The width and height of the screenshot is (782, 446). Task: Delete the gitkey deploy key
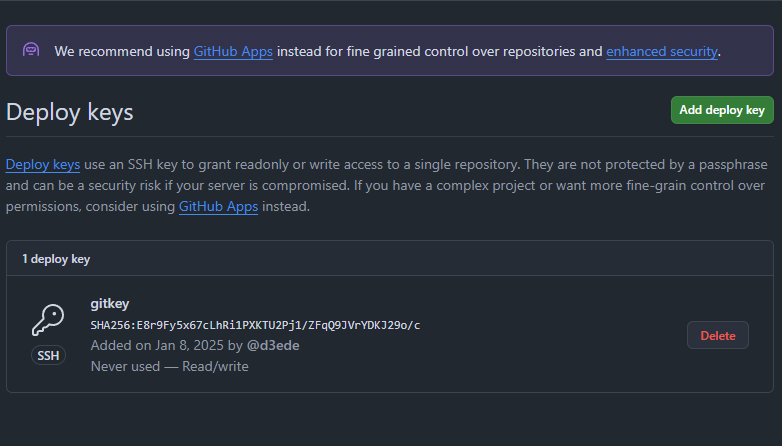[x=717, y=335]
